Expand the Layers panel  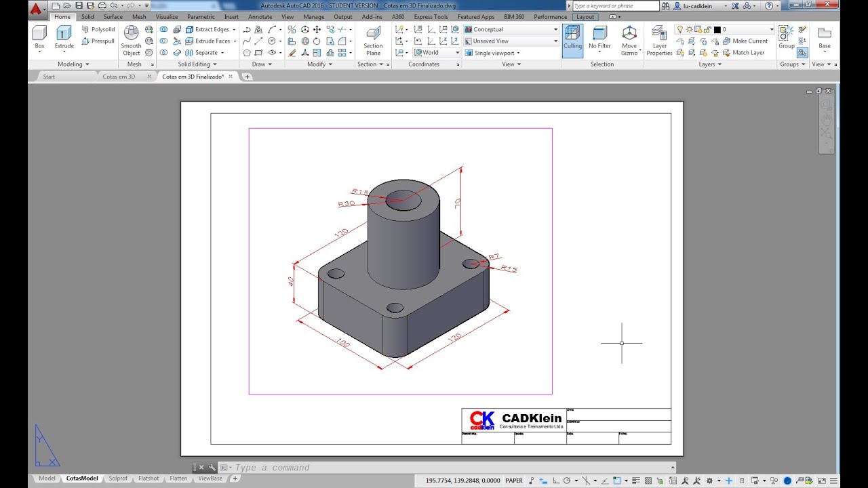[710, 64]
